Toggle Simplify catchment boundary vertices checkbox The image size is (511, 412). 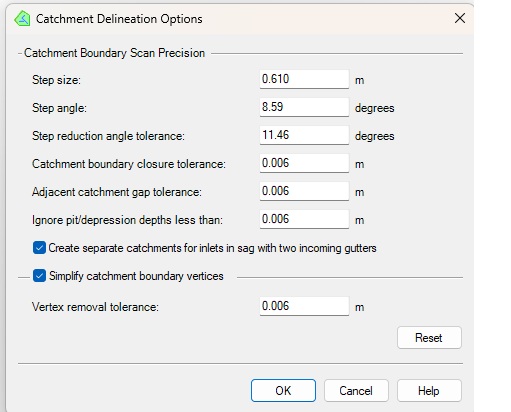(39, 276)
